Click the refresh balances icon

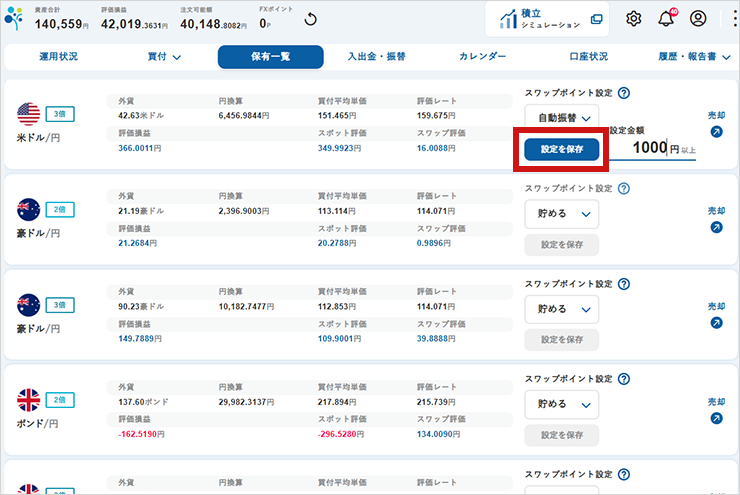(x=310, y=19)
